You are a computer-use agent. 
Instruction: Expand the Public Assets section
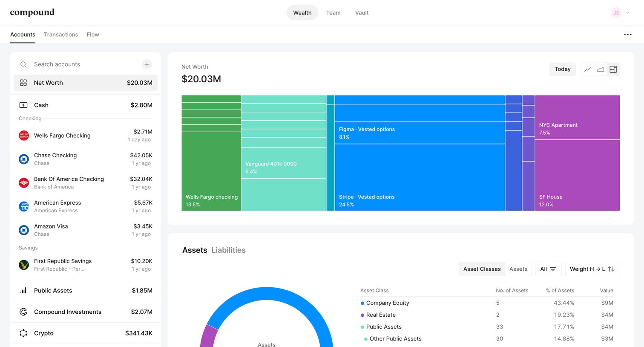[x=86, y=291]
